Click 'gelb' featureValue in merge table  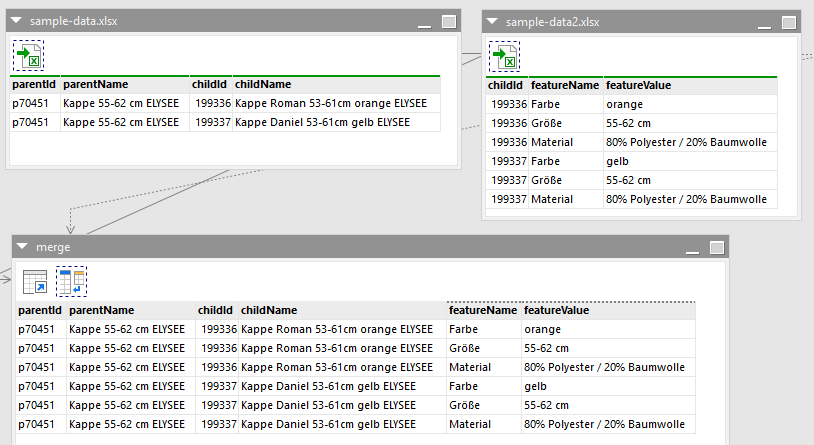(608, 386)
